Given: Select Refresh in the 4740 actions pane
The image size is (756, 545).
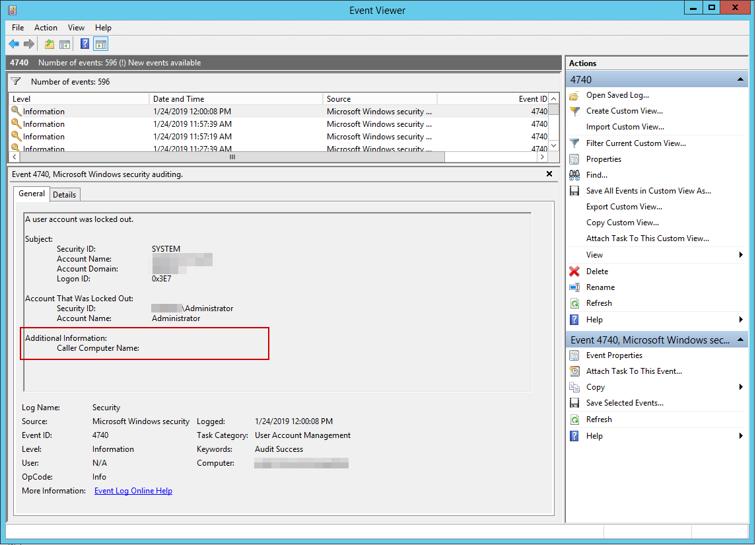Looking at the screenshot, I should click(x=598, y=303).
